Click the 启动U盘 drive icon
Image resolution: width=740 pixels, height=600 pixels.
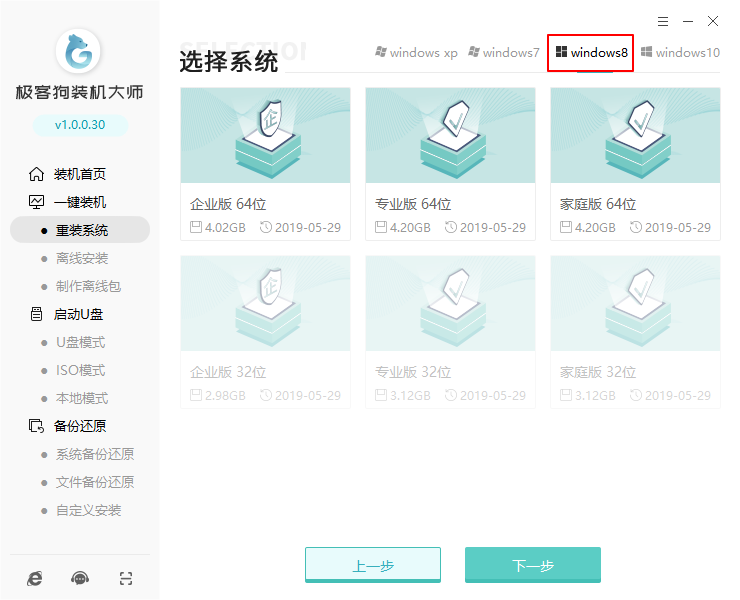coord(36,314)
